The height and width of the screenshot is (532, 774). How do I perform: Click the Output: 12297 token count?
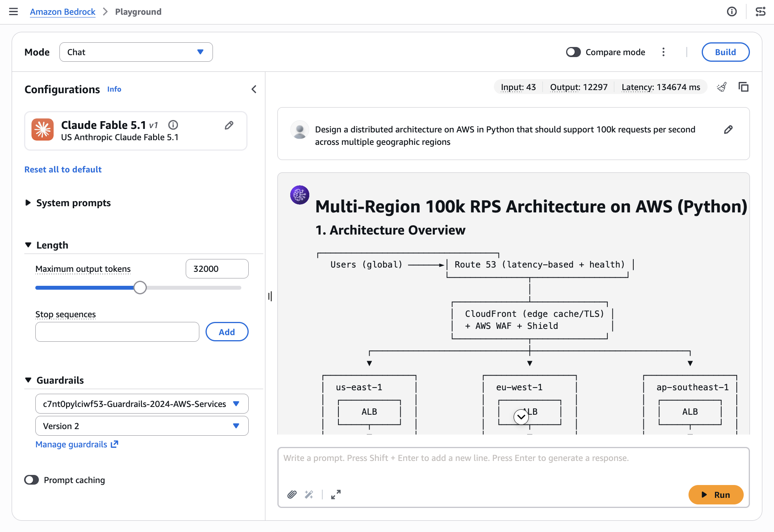click(x=579, y=87)
